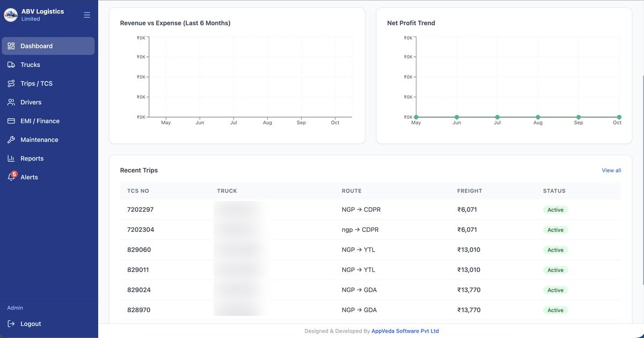Open the Drivers section
Viewport: 644px width, 338px height.
[x=48, y=102]
